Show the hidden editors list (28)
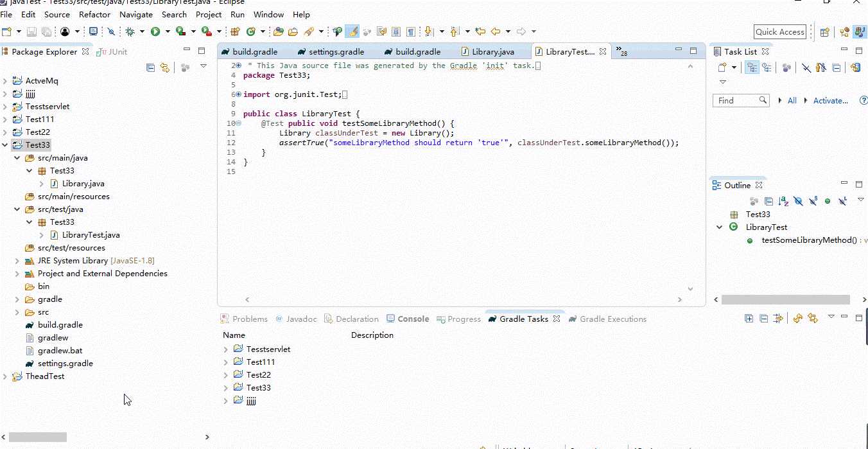The width and height of the screenshot is (868, 449). 621,51
